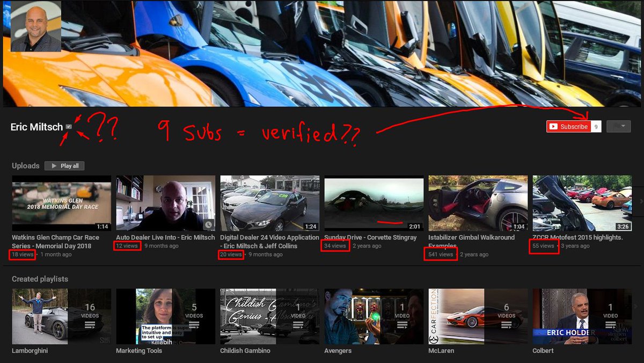Open the Istabilizer Gimbal Walkaround thumbnail
The height and width of the screenshot is (363, 644).
click(478, 203)
